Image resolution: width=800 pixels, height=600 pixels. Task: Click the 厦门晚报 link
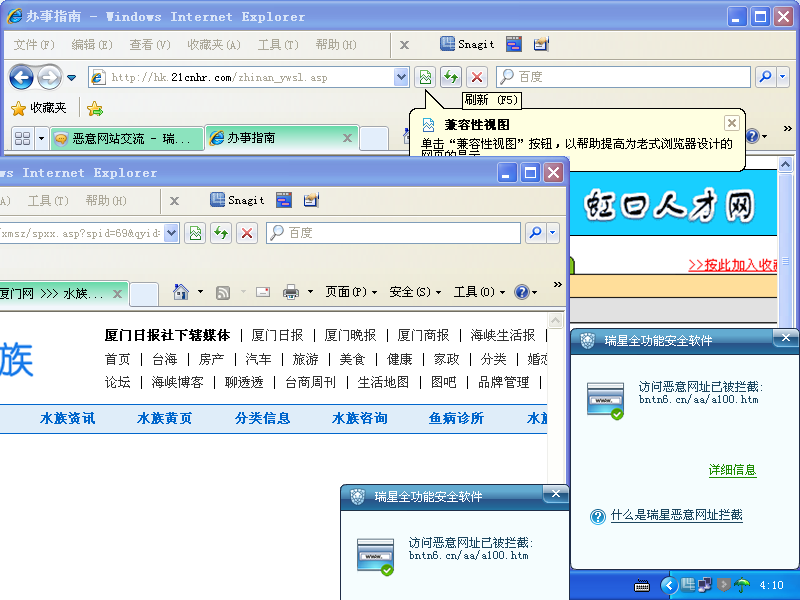click(x=351, y=335)
